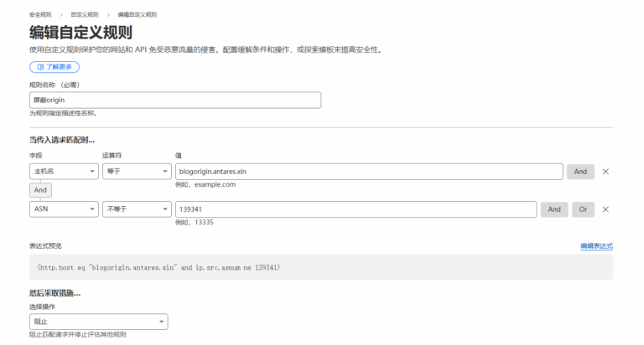This screenshot has width=644, height=345.
Task: Add an Or condition on ASN row
Action: pyautogui.click(x=584, y=209)
